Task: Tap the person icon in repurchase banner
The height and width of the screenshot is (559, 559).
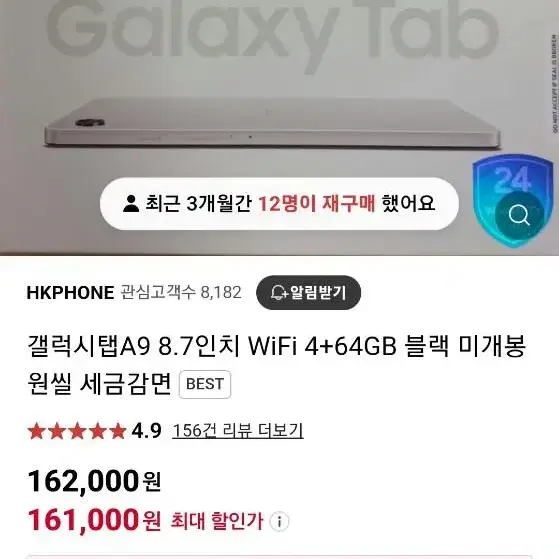Action: click(131, 204)
